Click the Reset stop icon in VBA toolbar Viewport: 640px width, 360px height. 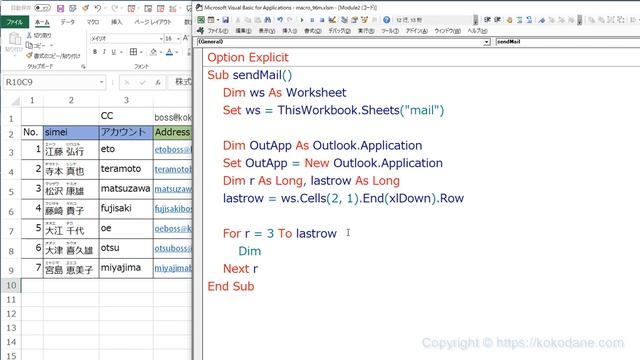[322, 20]
